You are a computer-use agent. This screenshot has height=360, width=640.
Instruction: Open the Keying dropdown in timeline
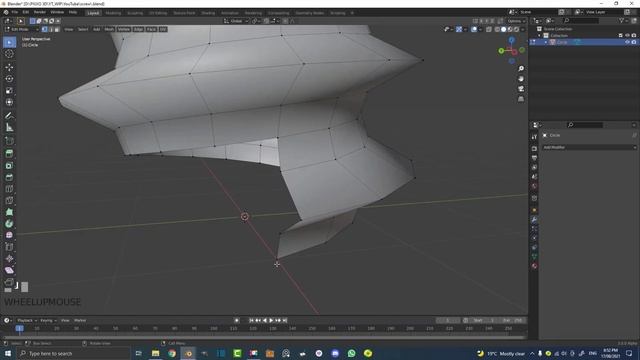coord(48,320)
